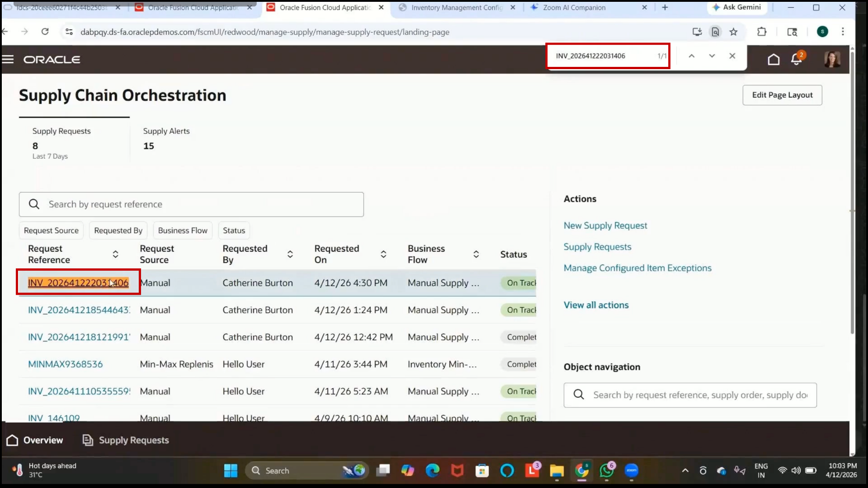
Task: Open Microsoft Store from taskbar
Action: (x=482, y=471)
